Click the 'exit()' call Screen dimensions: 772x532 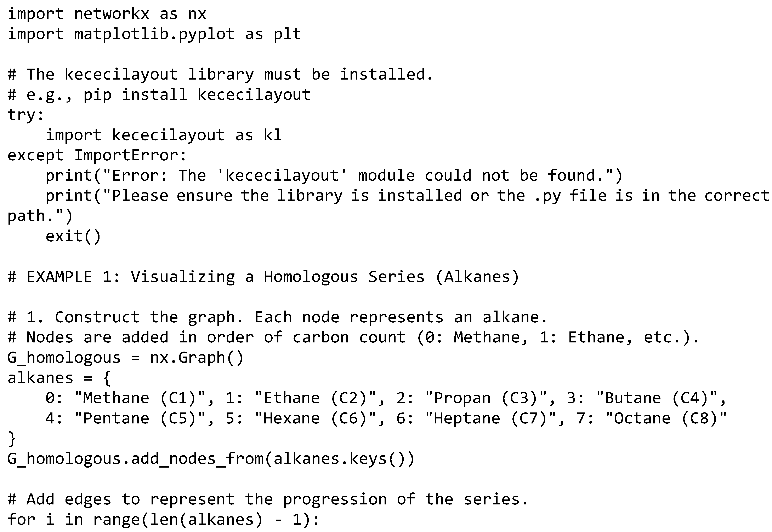[x=73, y=236]
